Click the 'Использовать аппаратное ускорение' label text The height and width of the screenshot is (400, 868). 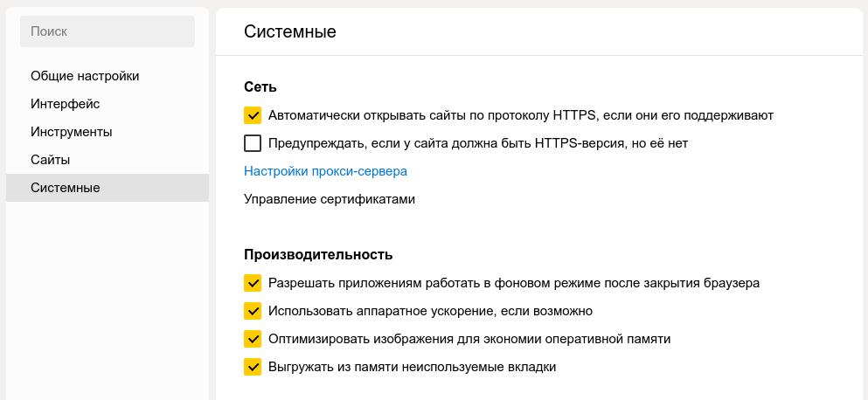(431, 311)
